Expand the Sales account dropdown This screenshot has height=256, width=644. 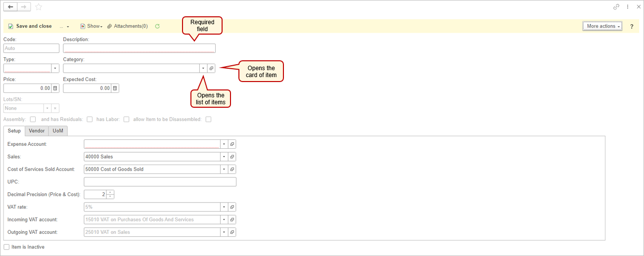click(224, 157)
